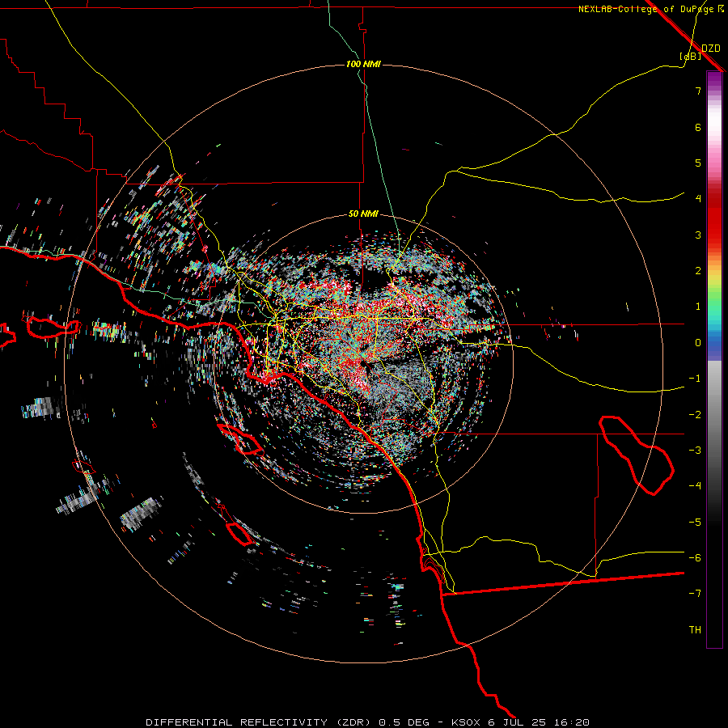Click the -4 value on color scale
728x728 pixels.
pyautogui.click(x=695, y=486)
